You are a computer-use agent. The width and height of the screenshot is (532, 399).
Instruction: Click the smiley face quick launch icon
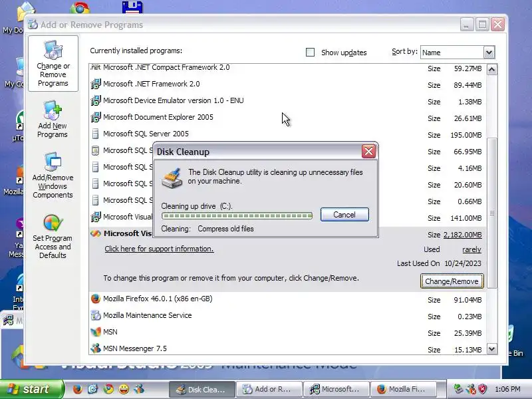click(x=124, y=389)
